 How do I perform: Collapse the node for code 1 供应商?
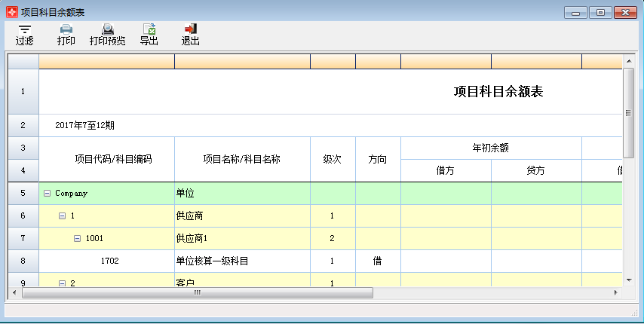click(x=63, y=216)
